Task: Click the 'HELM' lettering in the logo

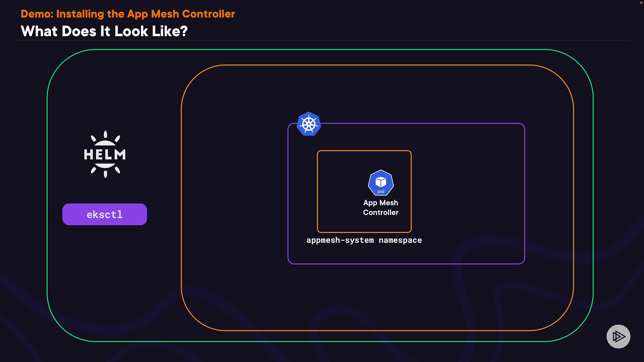Action: coord(105,155)
